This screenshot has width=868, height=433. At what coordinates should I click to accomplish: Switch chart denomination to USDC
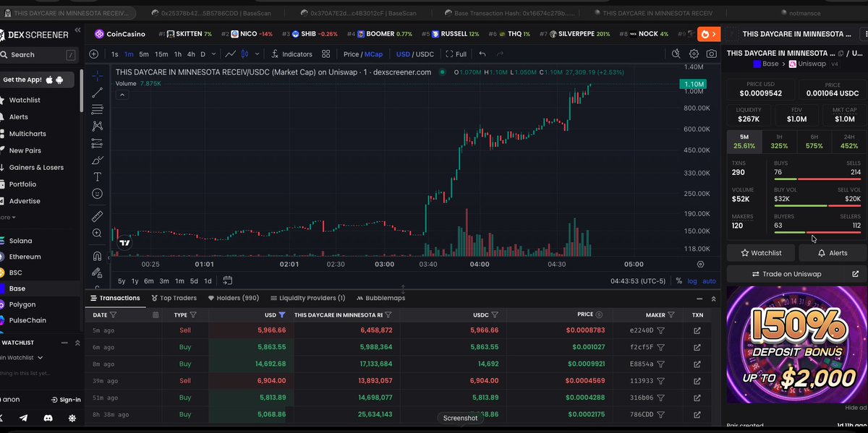(423, 54)
